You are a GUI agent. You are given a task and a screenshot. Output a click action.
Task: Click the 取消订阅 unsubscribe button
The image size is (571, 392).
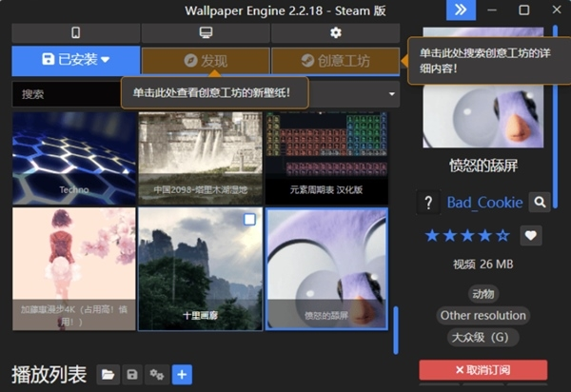483,370
